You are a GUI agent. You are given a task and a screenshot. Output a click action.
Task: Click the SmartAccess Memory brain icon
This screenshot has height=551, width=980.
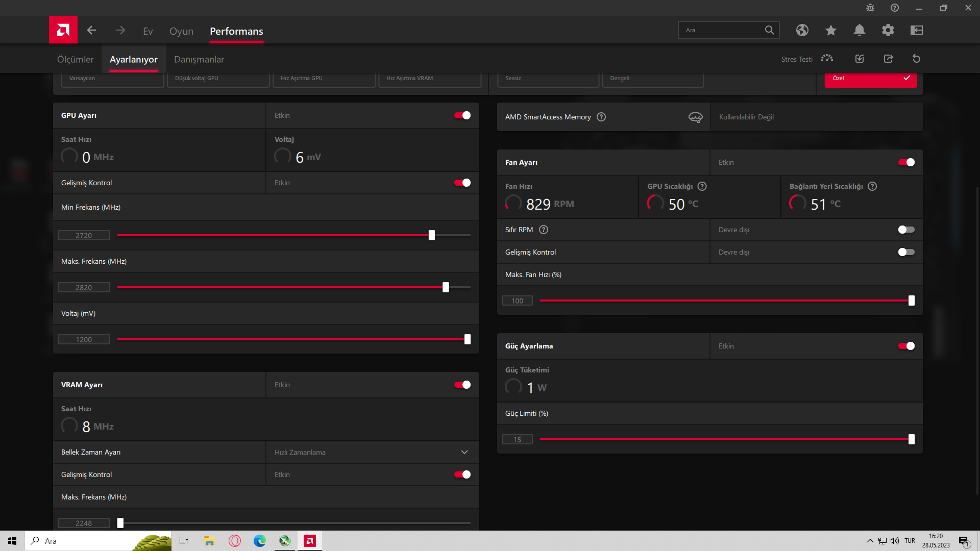[696, 117]
